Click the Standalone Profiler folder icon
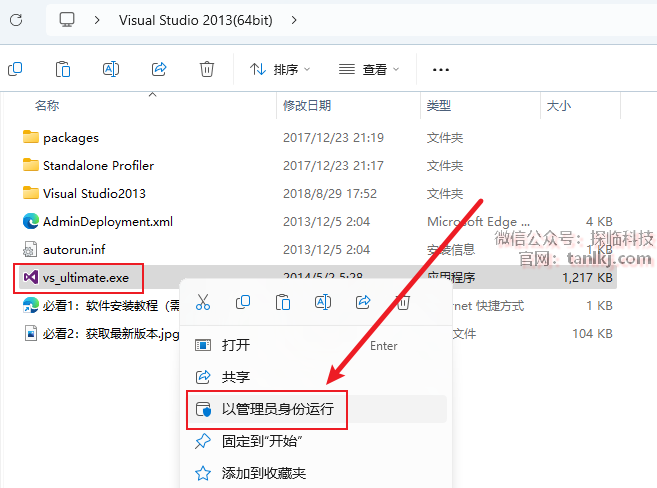This screenshot has height=488, width=657. point(31,165)
